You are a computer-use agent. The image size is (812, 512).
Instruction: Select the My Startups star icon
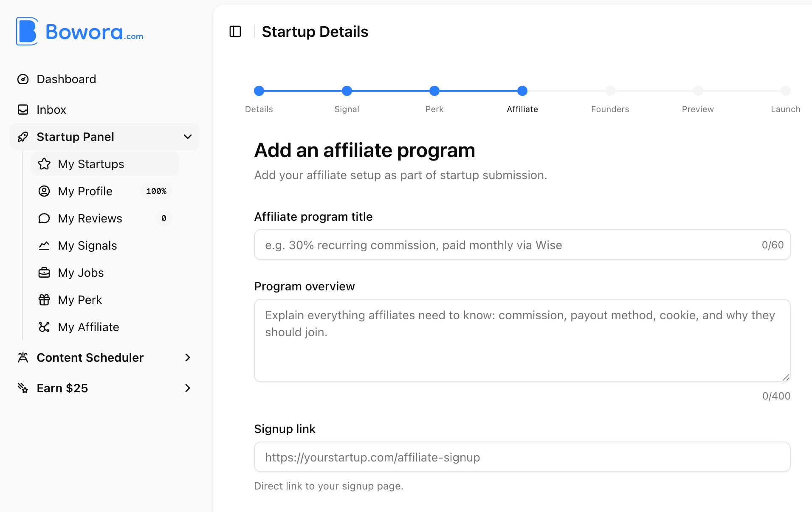click(x=44, y=164)
